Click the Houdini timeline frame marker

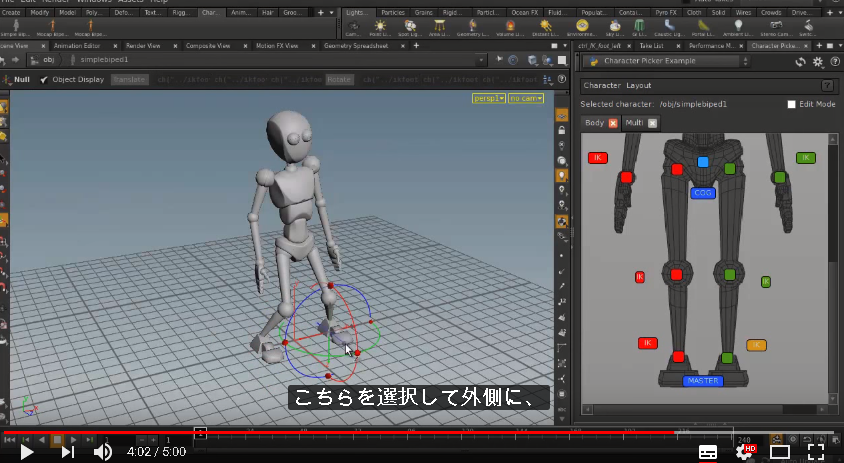tap(200, 432)
